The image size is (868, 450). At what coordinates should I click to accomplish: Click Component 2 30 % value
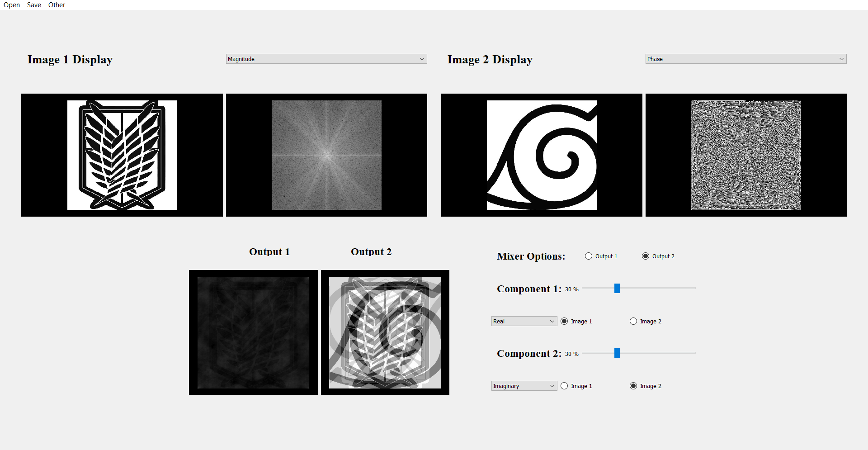(x=572, y=354)
